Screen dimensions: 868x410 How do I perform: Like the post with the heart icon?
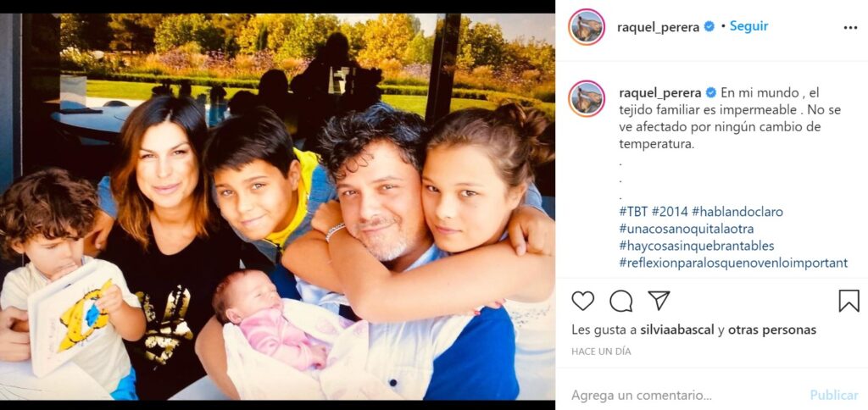tap(582, 301)
